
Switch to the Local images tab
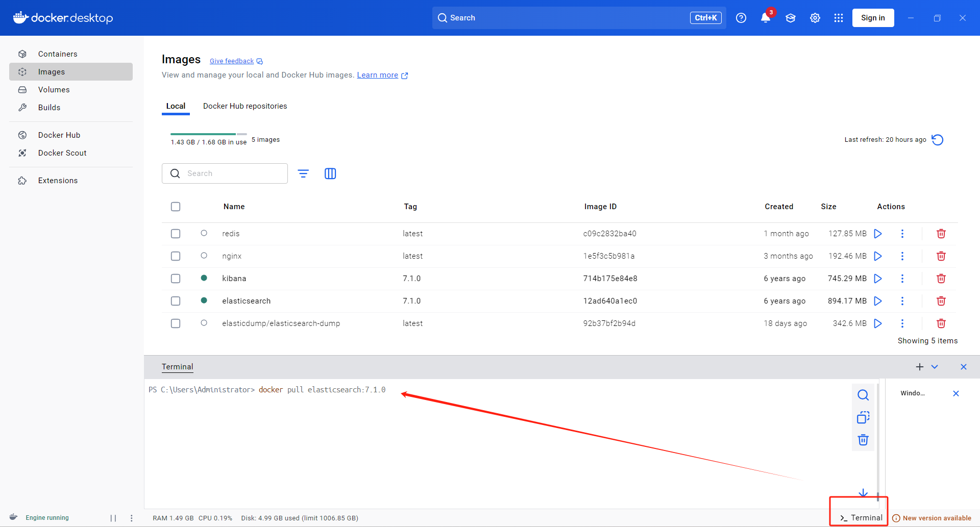[x=176, y=106]
